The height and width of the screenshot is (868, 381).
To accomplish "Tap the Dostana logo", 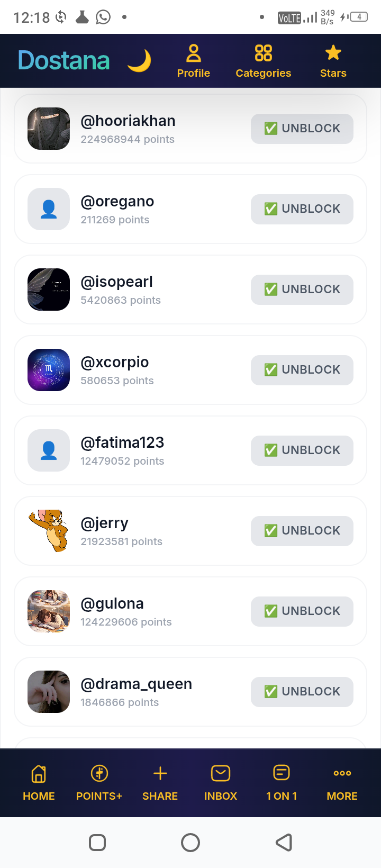I will pyautogui.click(x=64, y=61).
